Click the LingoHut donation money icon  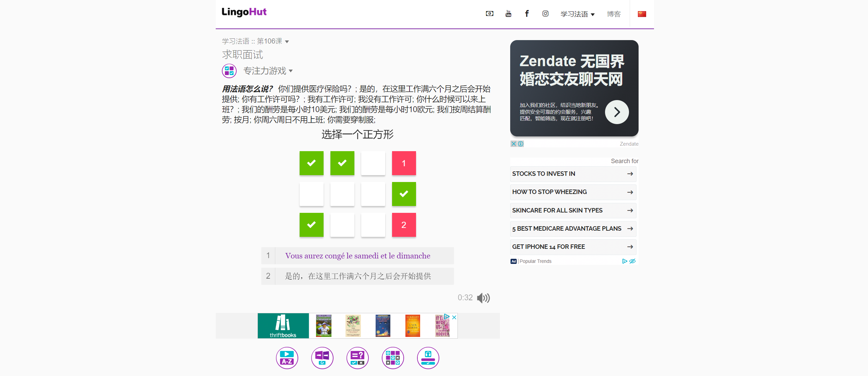click(x=489, y=14)
